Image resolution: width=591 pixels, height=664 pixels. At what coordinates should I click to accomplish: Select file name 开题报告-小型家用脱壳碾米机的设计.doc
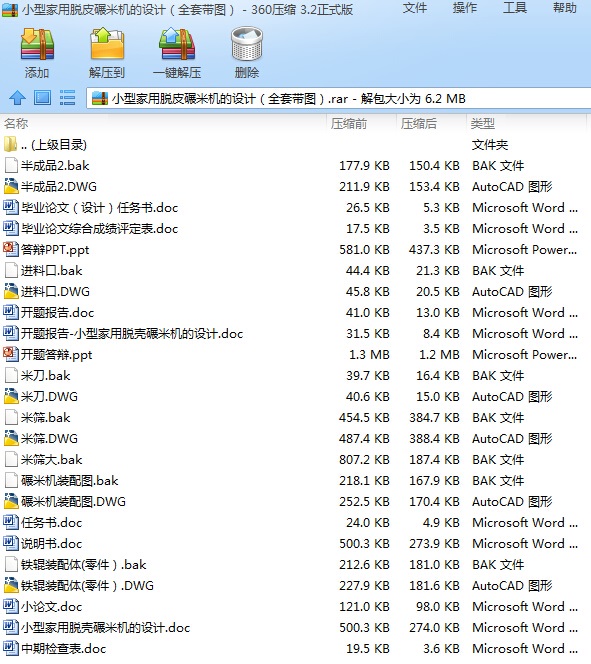tap(132, 334)
